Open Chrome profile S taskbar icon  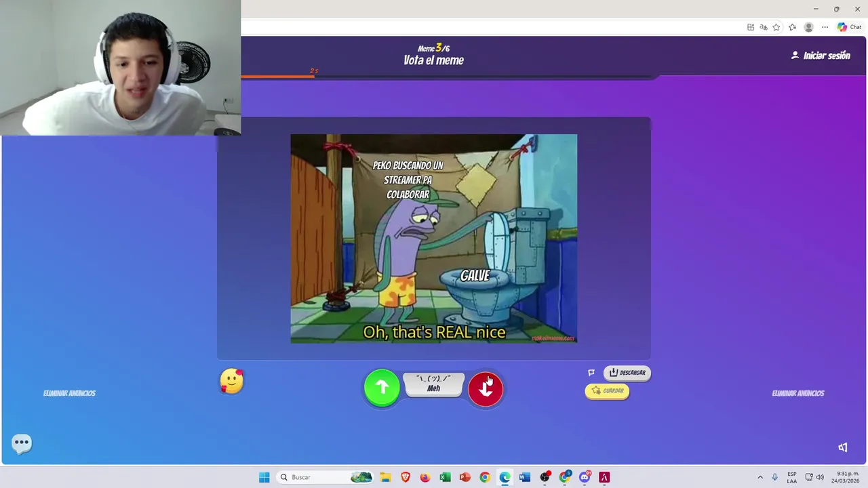564,477
